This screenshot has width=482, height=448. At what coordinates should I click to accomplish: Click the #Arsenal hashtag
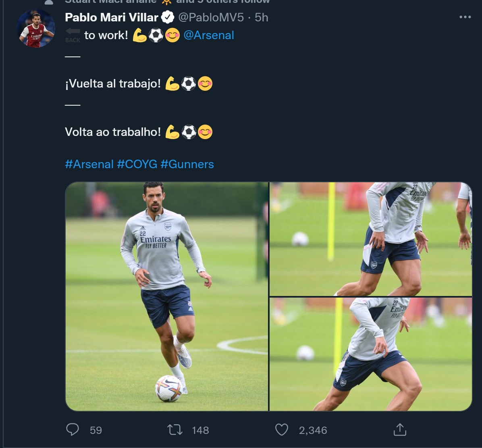click(x=89, y=164)
